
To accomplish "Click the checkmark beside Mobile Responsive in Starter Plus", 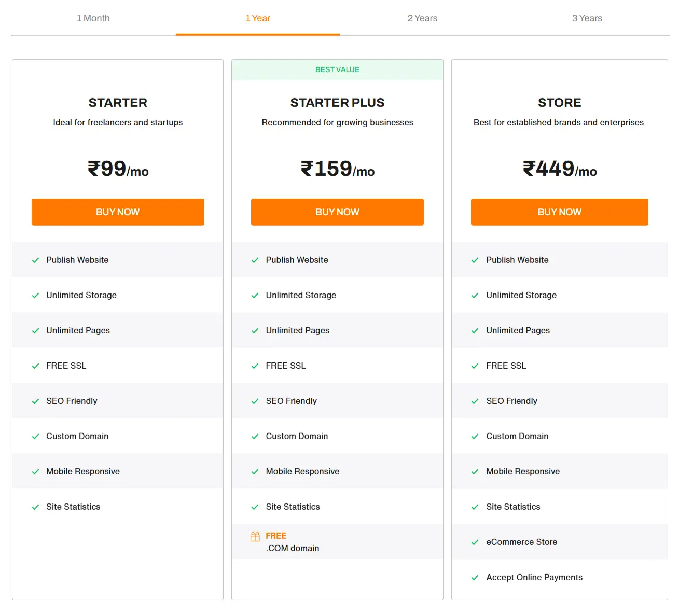I will click(255, 471).
